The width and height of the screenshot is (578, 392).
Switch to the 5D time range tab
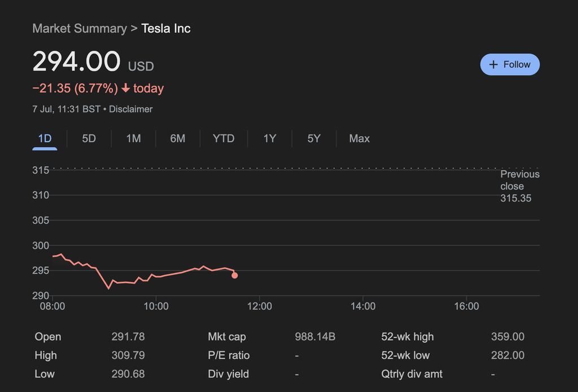[x=89, y=139]
